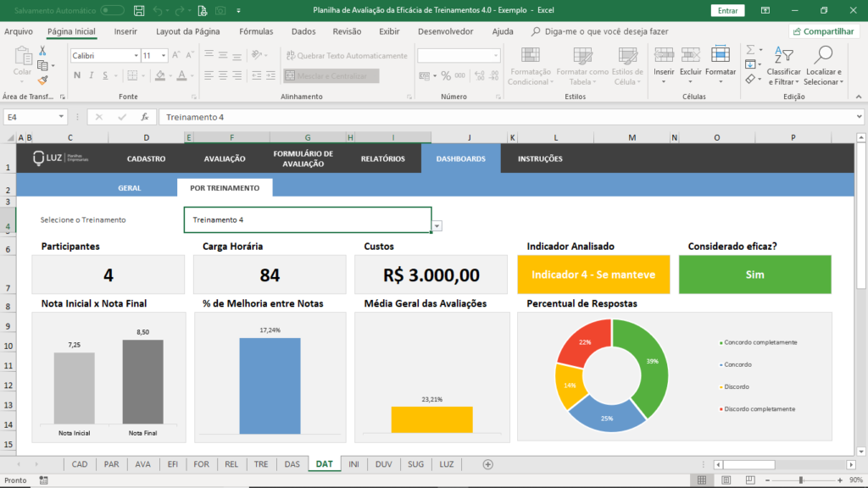
Task: Apply bold formatting with the N icon
Action: tap(76, 75)
